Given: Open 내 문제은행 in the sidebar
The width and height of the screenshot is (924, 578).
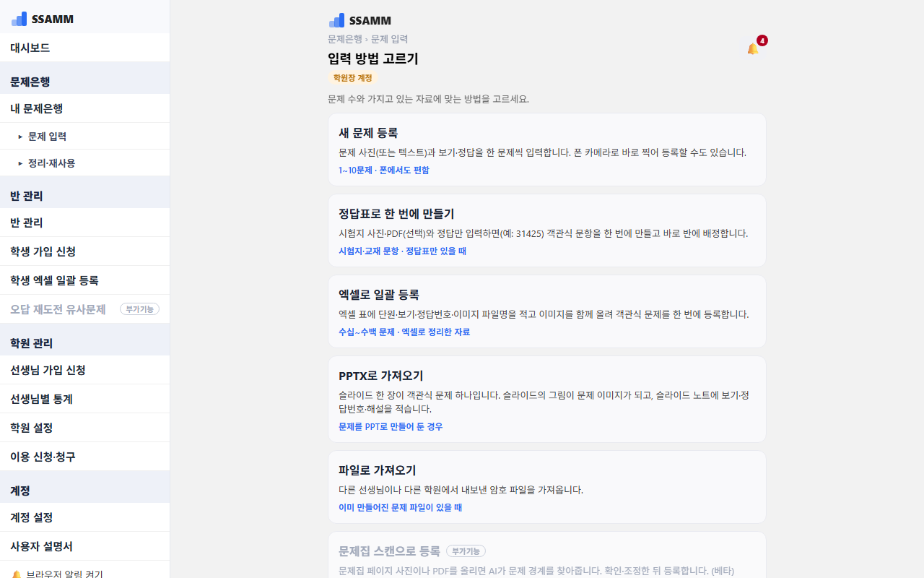Looking at the screenshot, I should point(84,108).
